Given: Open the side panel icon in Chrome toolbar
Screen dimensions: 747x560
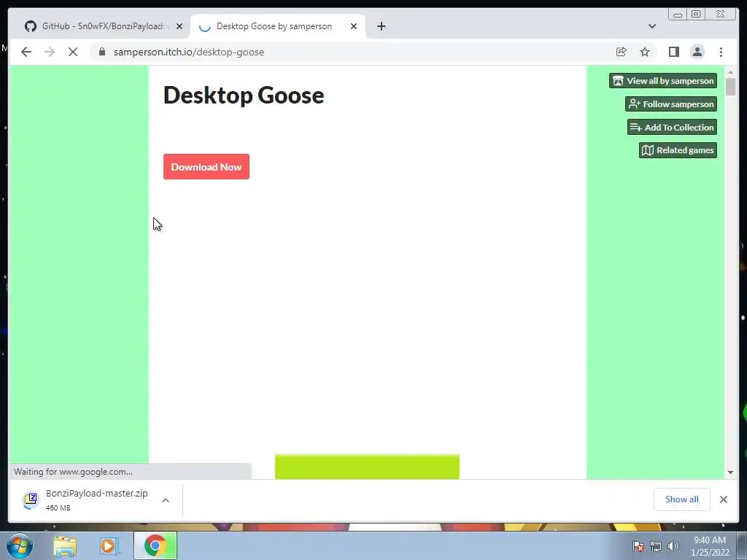Looking at the screenshot, I should [x=673, y=52].
